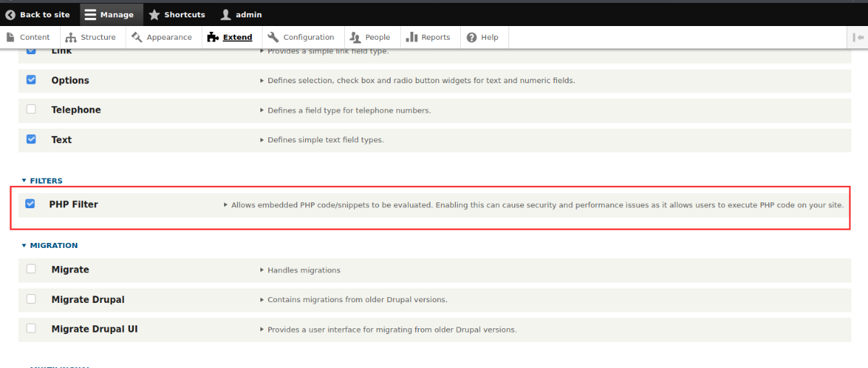Screen dimensions: 868x368
Task: Click the Appearance paintbrush icon
Action: (136, 38)
